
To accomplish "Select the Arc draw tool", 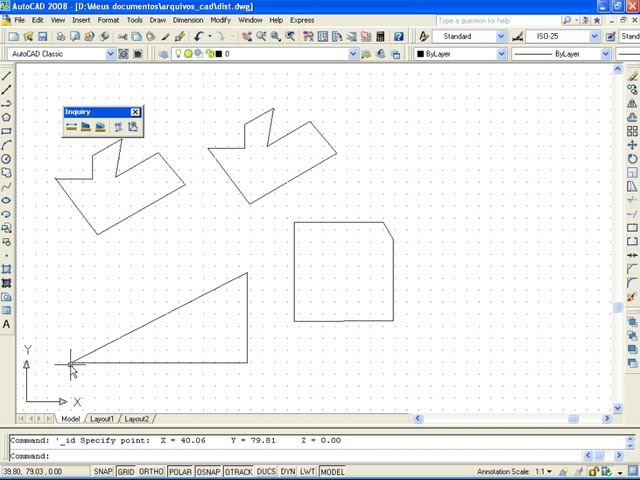I will point(6,145).
